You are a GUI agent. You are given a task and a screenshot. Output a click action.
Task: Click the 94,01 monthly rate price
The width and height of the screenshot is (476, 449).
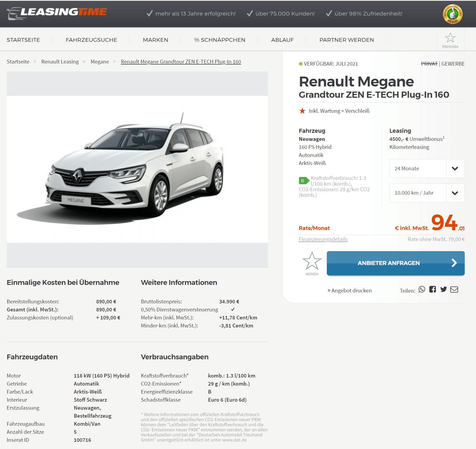[x=448, y=223]
